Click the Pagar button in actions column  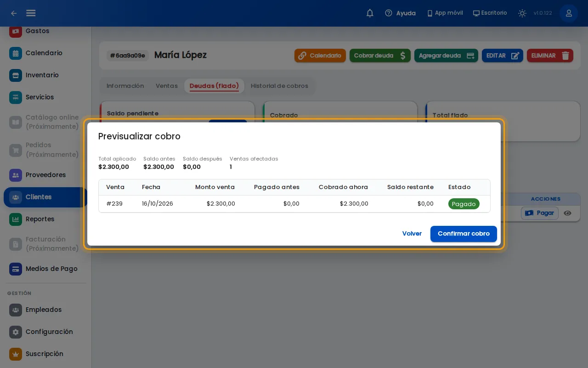pyautogui.click(x=540, y=213)
